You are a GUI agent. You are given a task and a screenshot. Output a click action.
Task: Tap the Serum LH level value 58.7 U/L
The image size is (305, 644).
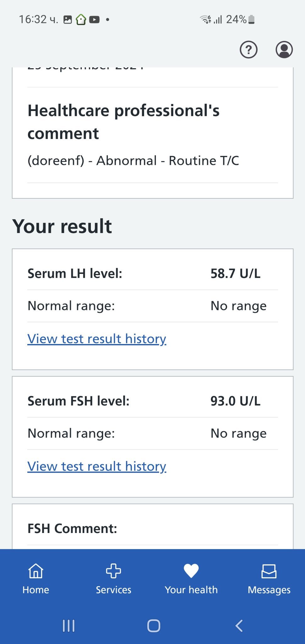pyautogui.click(x=235, y=274)
